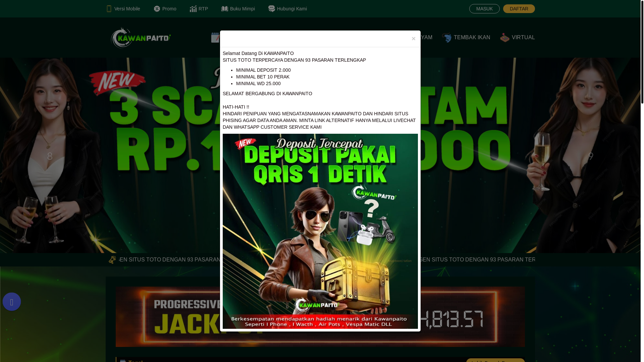The image size is (644, 362).
Task: Click 'MINIMAL BET 10 PERAK' text
Action: [x=263, y=77]
